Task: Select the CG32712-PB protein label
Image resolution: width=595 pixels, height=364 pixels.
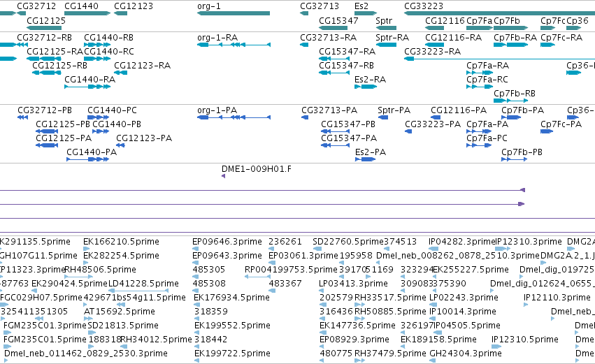Action: point(45,110)
